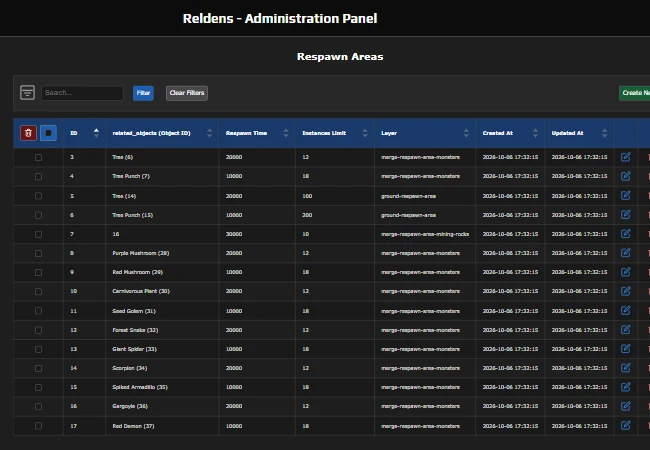Screen dimensions: 650x450
Task: Click respawn time value 30000
Action: pyautogui.click(x=234, y=234)
